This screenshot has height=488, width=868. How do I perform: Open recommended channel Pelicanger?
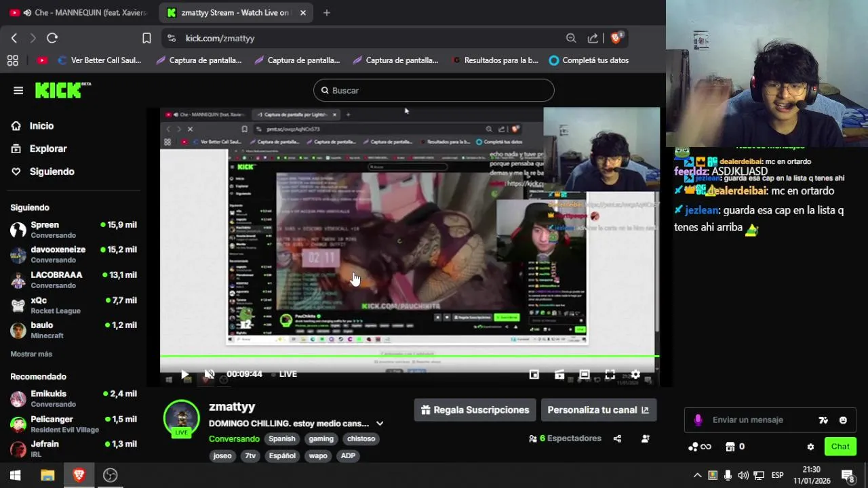click(73, 424)
